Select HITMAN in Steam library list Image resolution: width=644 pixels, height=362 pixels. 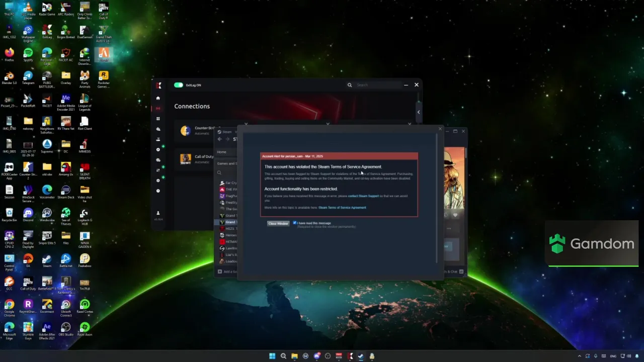[x=228, y=242]
